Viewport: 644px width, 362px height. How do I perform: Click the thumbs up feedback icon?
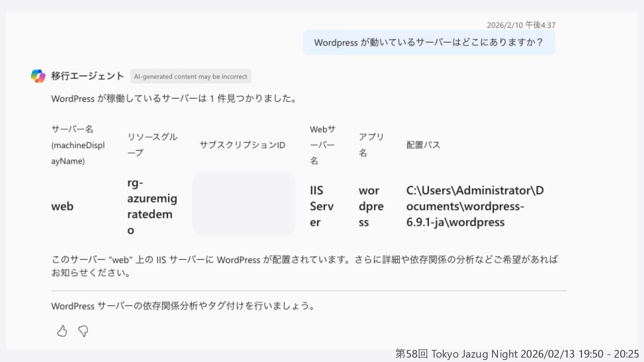coord(62,331)
